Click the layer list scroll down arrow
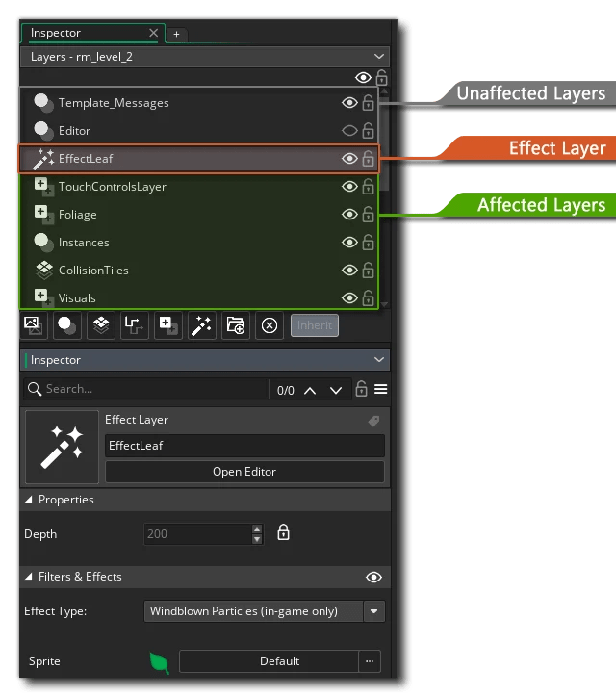The width and height of the screenshot is (616, 697). (x=384, y=304)
